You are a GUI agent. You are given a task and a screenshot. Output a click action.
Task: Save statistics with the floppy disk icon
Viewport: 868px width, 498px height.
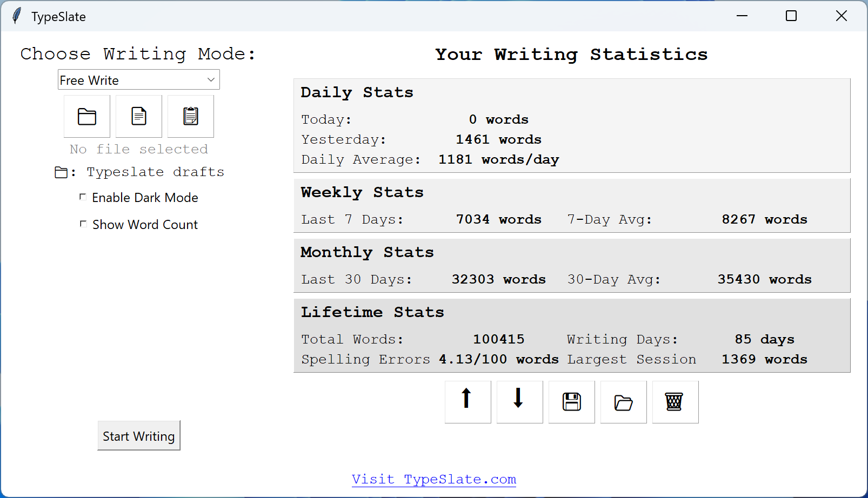coord(571,402)
